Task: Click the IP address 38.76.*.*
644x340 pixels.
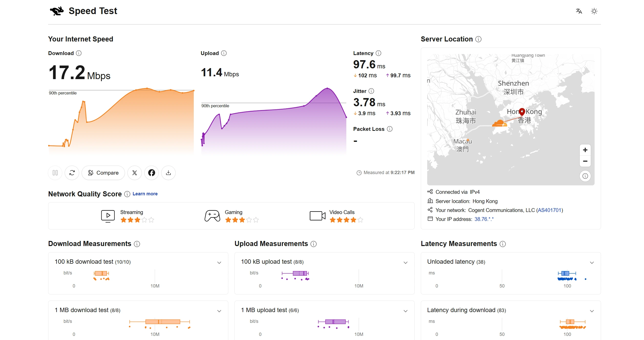Action: (x=484, y=219)
